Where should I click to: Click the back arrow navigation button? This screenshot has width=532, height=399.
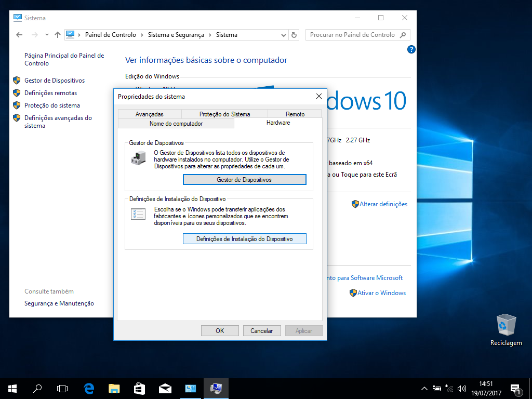(x=19, y=35)
